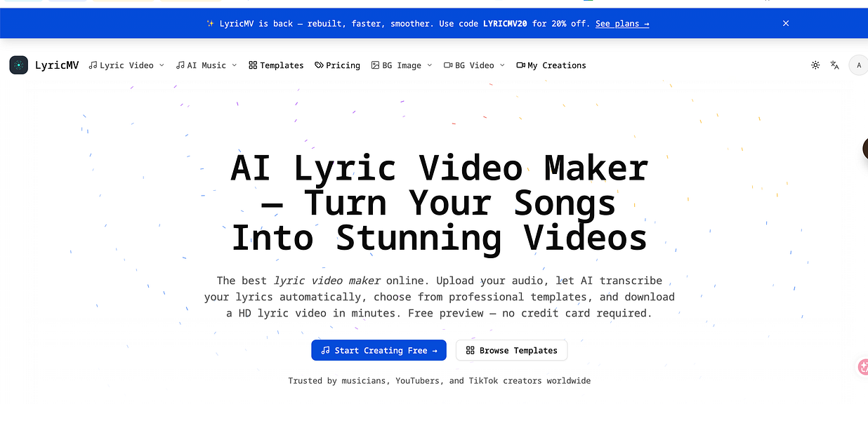Screen dimensions: 868x421
Task: Click the camera icon beside My Creations
Action: click(521, 65)
